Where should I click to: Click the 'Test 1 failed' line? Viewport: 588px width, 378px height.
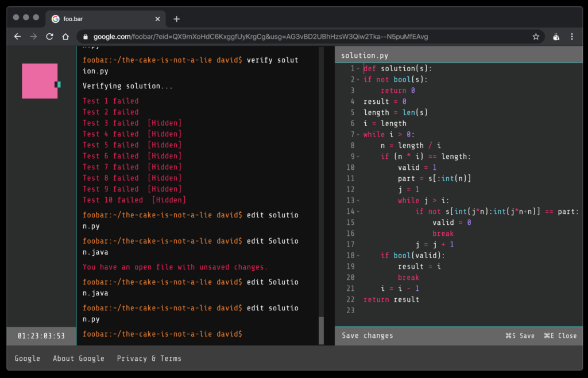pyautogui.click(x=111, y=101)
